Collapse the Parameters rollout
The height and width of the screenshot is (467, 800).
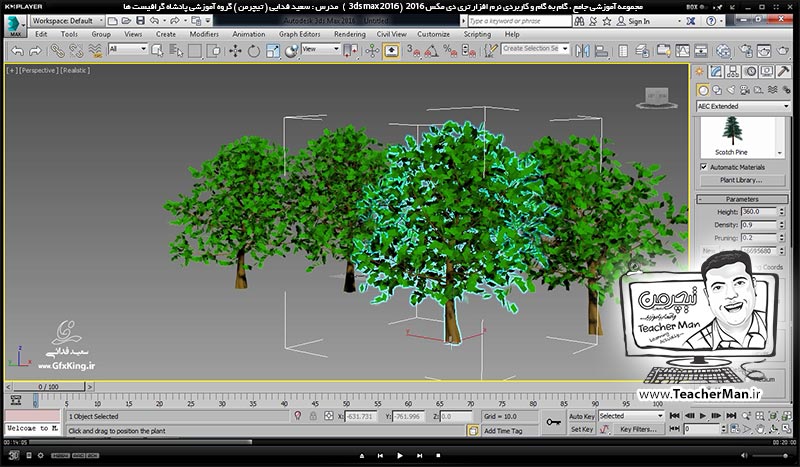click(x=742, y=199)
